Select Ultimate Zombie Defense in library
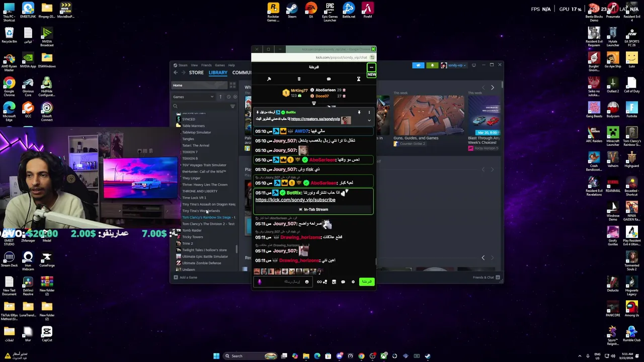Viewport: 644px width, 362px height. (x=201, y=263)
